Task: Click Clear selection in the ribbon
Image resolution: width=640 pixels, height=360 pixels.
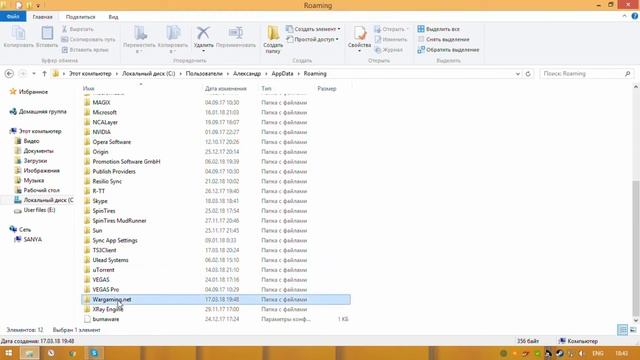Action: 443,40
